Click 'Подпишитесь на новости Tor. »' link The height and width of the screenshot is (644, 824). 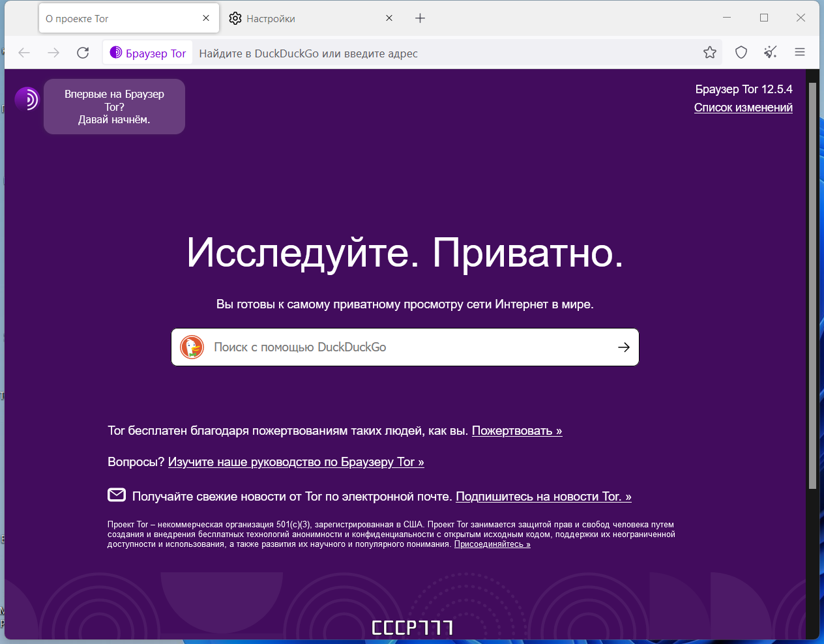(x=544, y=497)
